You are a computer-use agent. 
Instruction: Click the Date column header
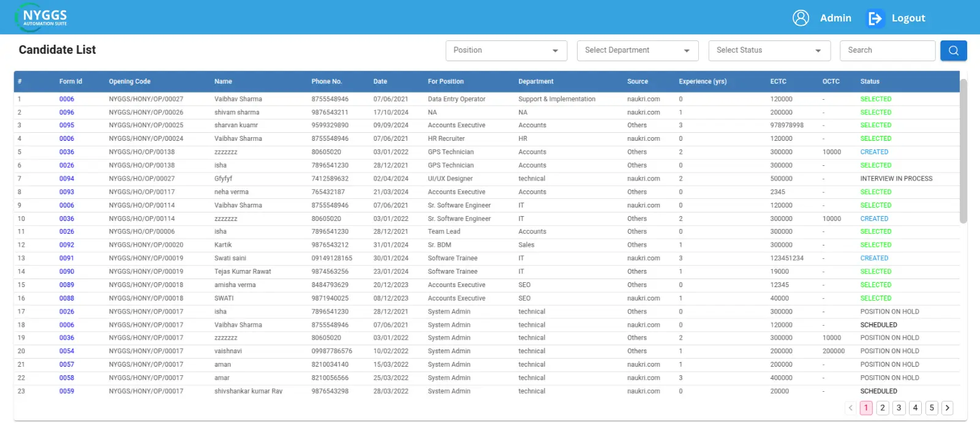pos(380,81)
